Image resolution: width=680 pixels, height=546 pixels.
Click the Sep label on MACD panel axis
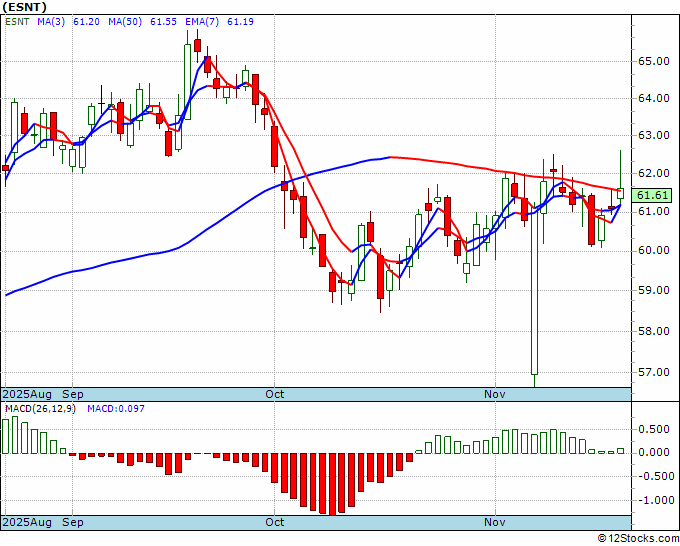73,522
